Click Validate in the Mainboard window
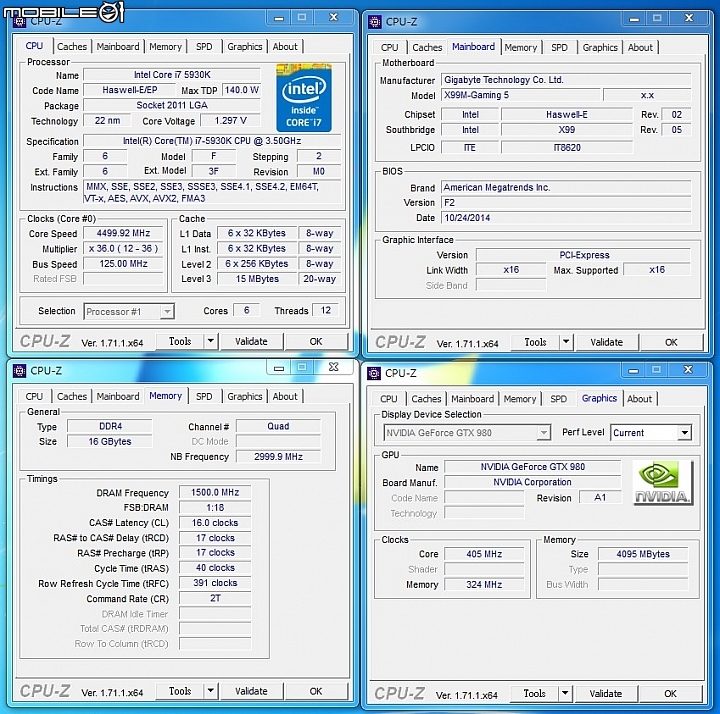 point(607,342)
